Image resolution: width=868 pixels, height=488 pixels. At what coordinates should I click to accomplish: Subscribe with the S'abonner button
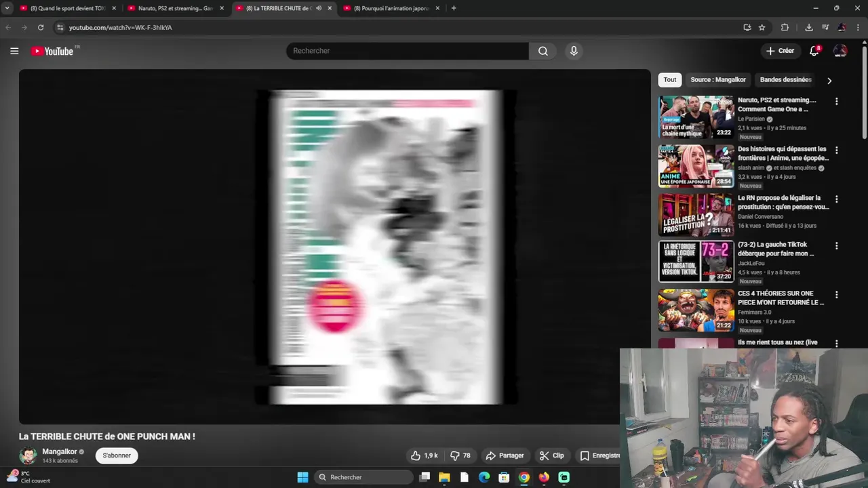tap(117, 455)
